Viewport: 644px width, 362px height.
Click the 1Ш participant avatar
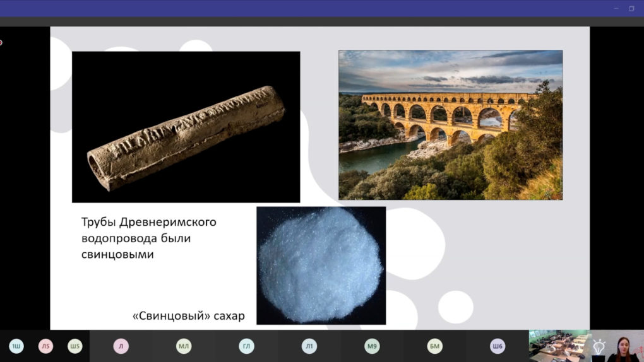coord(16,346)
